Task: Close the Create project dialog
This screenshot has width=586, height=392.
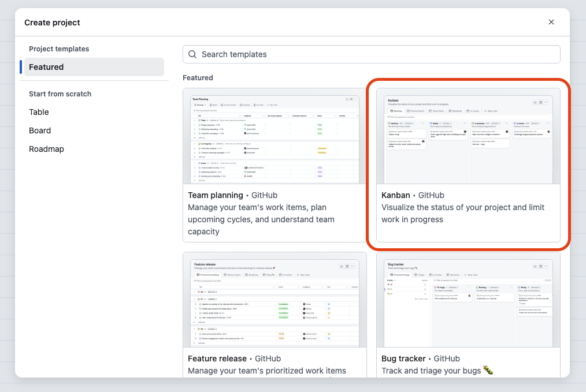Action: coord(551,22)
